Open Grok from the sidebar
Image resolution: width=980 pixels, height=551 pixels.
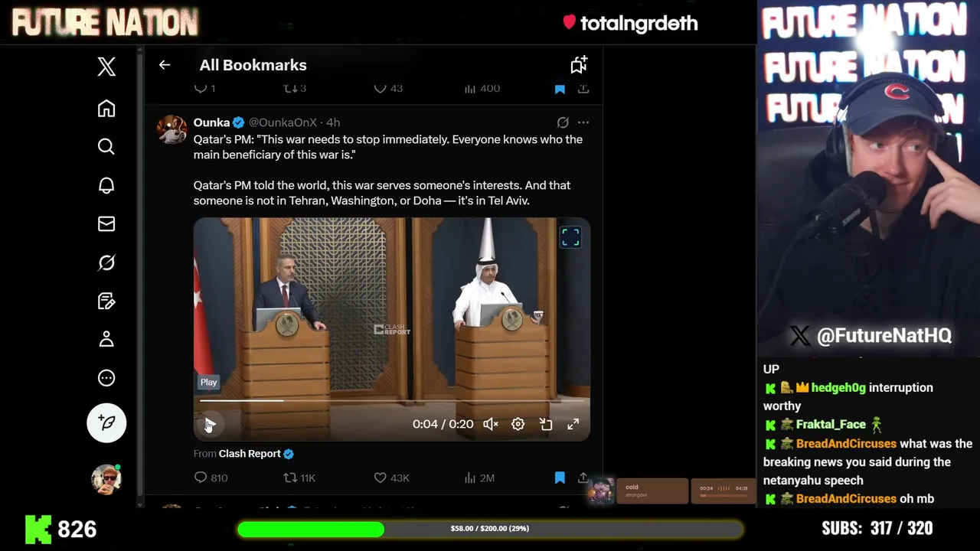coord(106,262)
